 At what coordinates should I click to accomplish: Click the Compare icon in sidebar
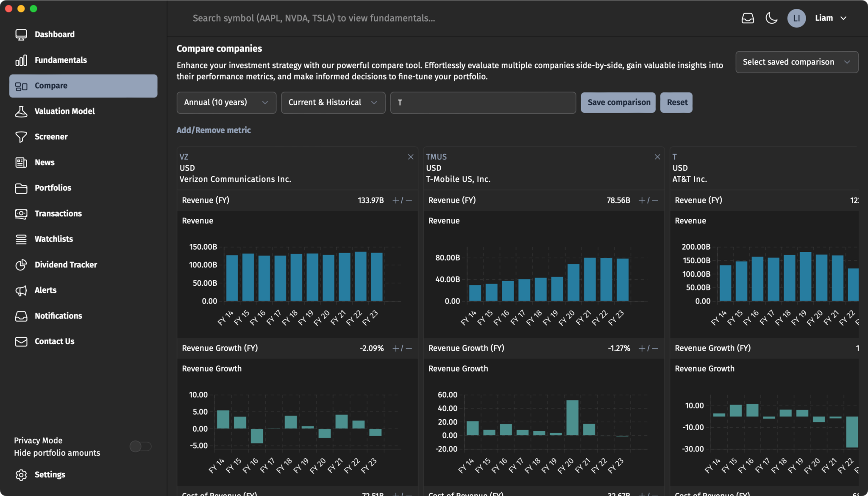(21, 86)
